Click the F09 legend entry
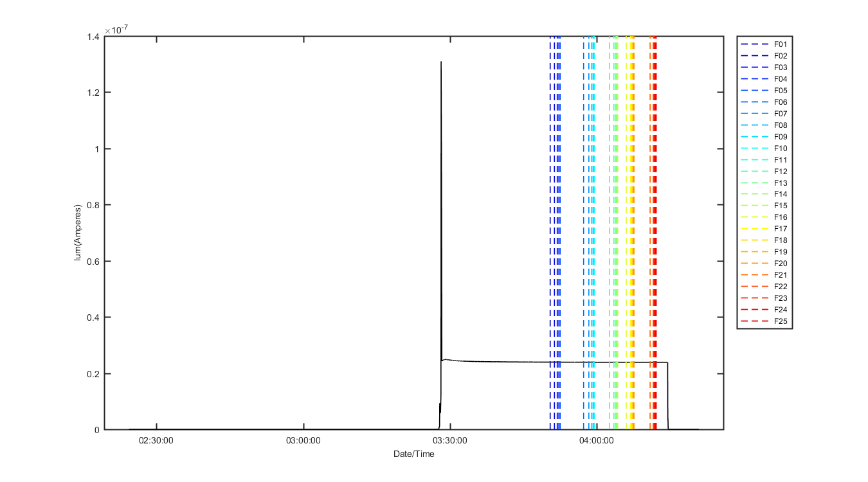Image resolution: width=868 pixels, height=482 pixels. 764,137
